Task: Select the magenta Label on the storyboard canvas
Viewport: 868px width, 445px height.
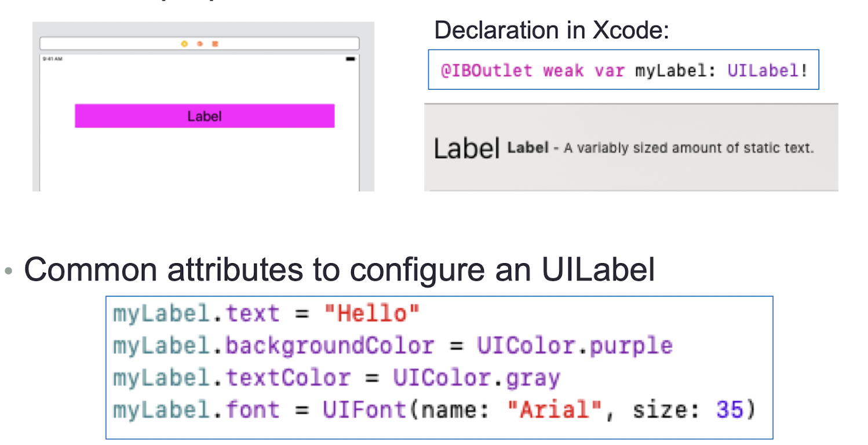Action: 205,116
